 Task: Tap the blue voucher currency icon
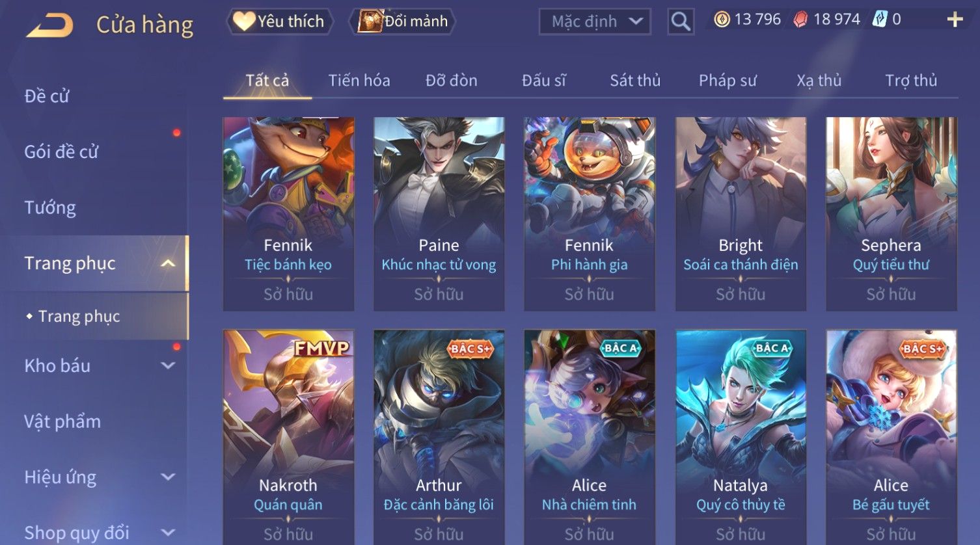pyautogui.click(x=880, y=20)
